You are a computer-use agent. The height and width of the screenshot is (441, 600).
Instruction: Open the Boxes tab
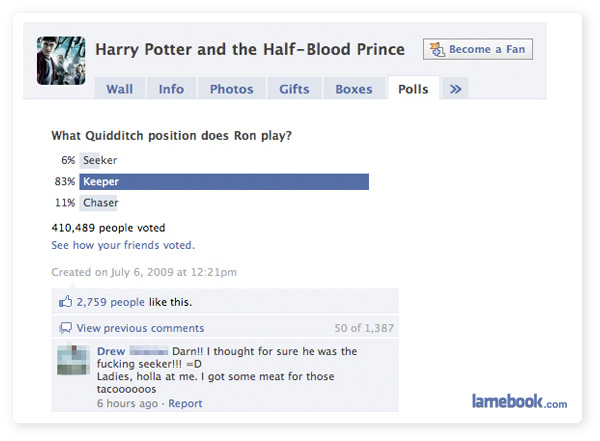pos(353,89)
